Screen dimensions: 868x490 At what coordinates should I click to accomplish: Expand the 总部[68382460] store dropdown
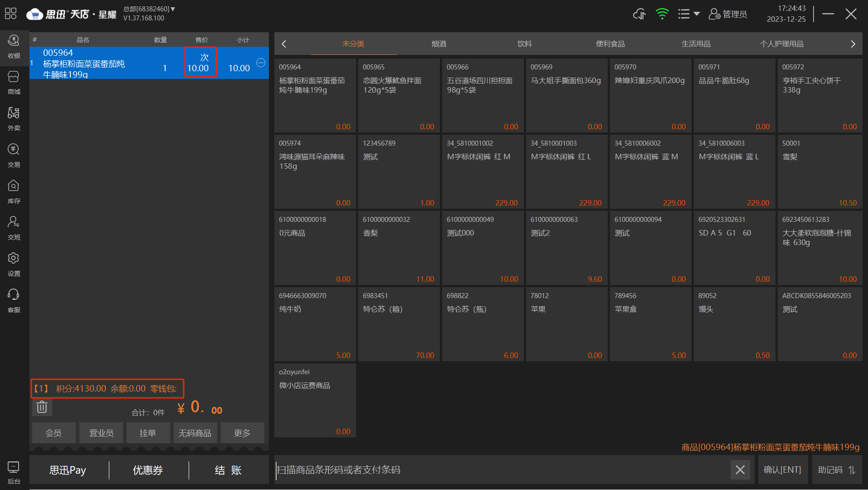(x=149, y=9)
